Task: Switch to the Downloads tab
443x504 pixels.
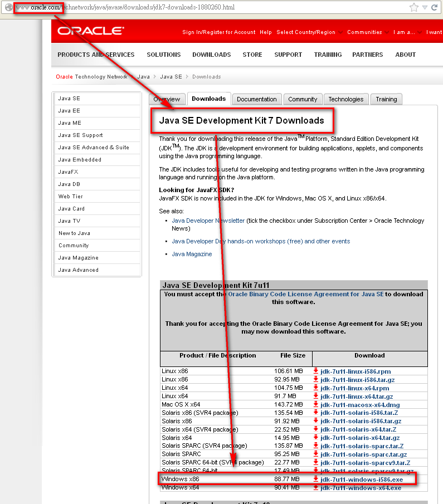Action: [x=209, y=99]
